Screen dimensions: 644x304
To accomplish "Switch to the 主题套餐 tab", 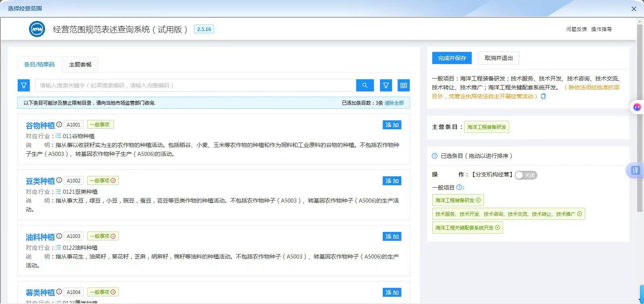I will click(x=80, y=64).
